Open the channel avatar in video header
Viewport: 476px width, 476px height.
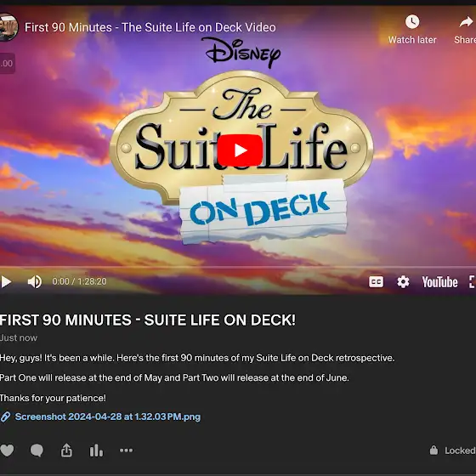(8, 27)
